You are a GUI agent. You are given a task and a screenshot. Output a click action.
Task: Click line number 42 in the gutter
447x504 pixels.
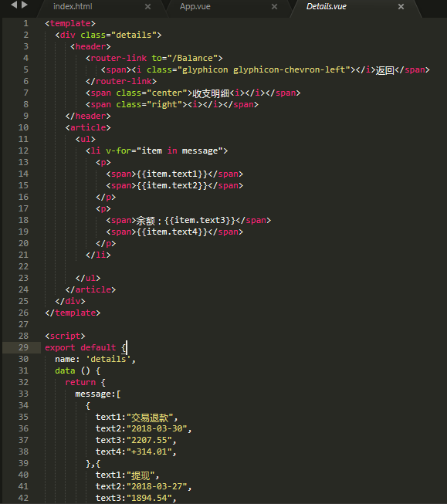click(23, 498)
